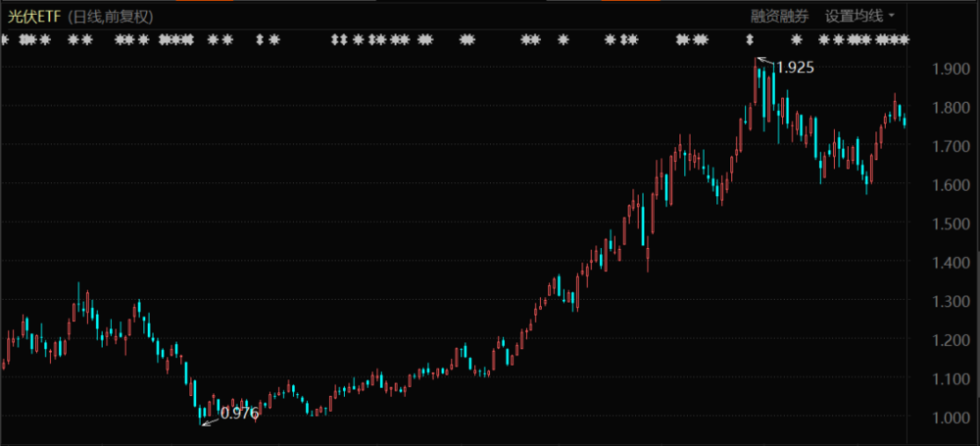Click the 1.925 highest price label

(795, 68)
